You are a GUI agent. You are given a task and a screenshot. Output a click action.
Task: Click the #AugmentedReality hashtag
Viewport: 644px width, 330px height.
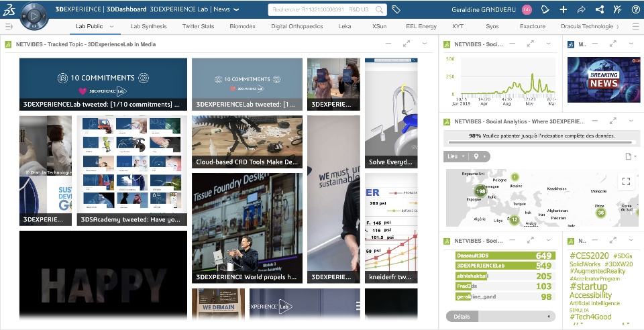[x=597, y=271]
